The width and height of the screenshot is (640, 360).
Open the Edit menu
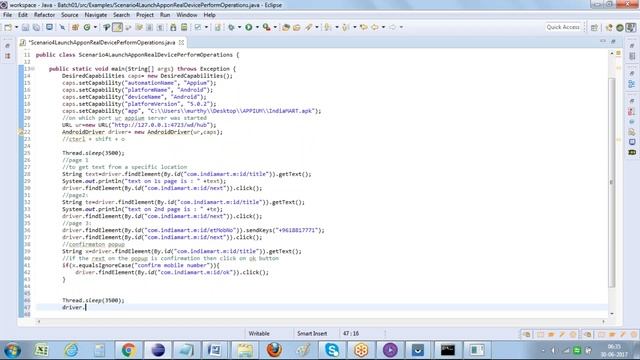[23, 15]
